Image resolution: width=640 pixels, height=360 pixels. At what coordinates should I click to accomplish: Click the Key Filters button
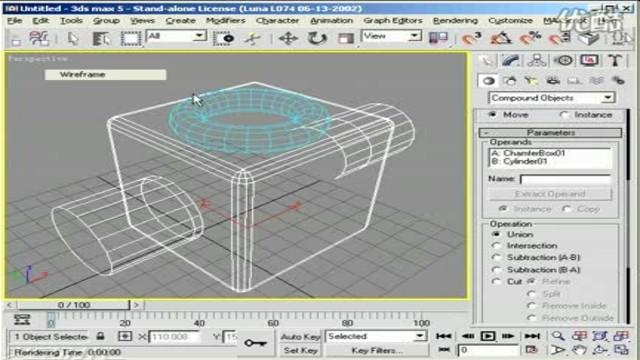click(376, 351)
